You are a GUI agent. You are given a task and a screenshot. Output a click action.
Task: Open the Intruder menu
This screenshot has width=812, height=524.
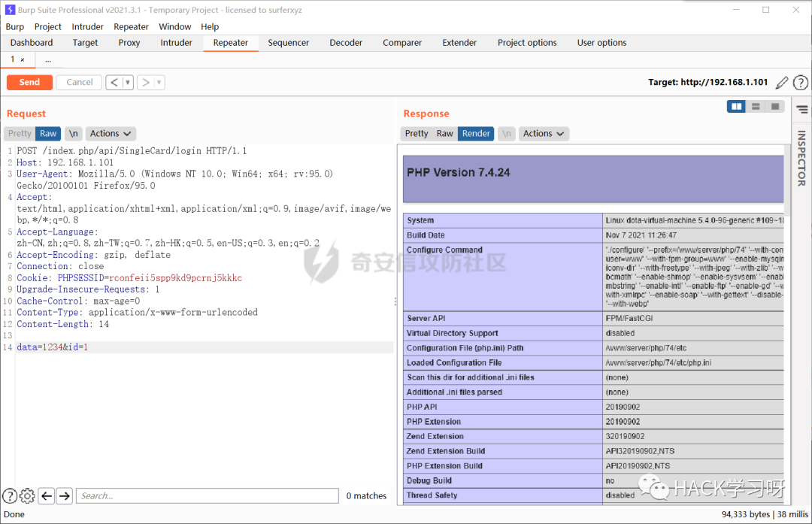(x=87, y=27)
